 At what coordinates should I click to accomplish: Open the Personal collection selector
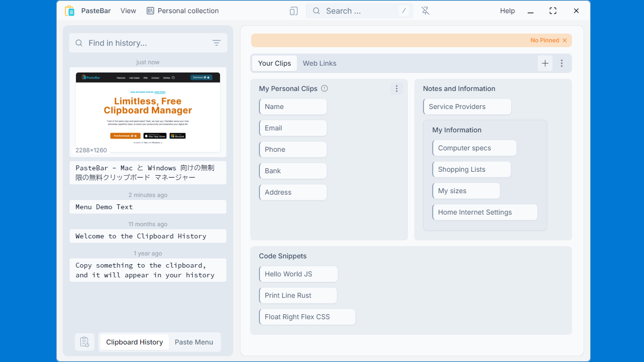(x=183, y=11)
